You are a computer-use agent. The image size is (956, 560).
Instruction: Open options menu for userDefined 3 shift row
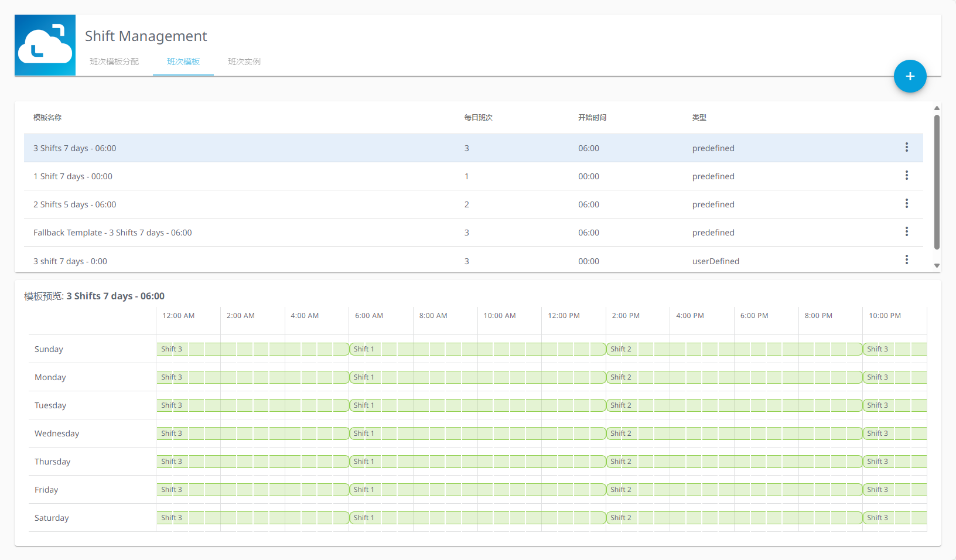(x=906, y=260)
